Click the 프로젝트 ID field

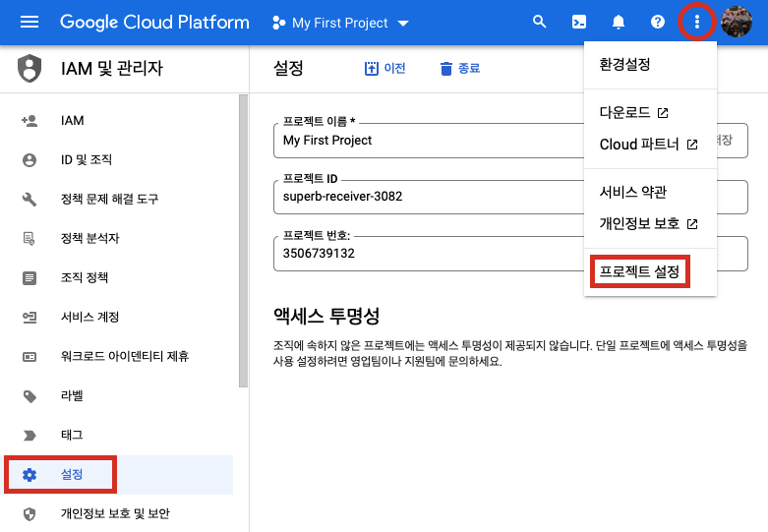coord(510,197)
